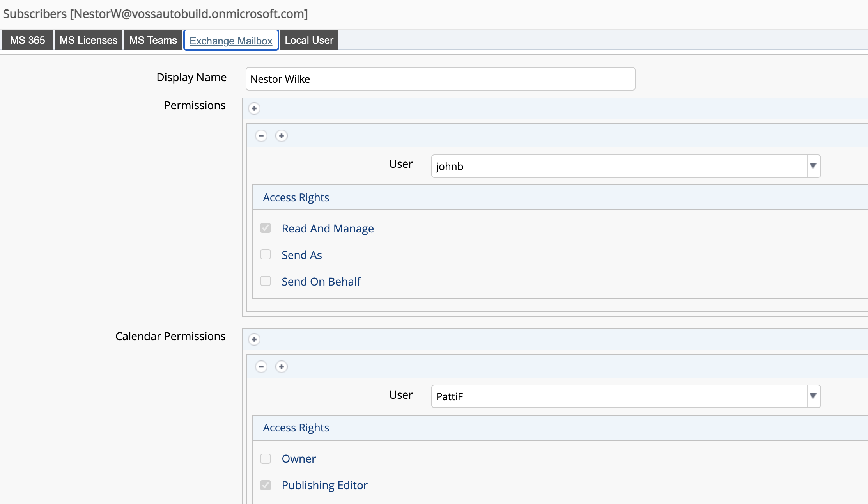
Task: Enable the Send As checkbox
Action: point(266,254)
